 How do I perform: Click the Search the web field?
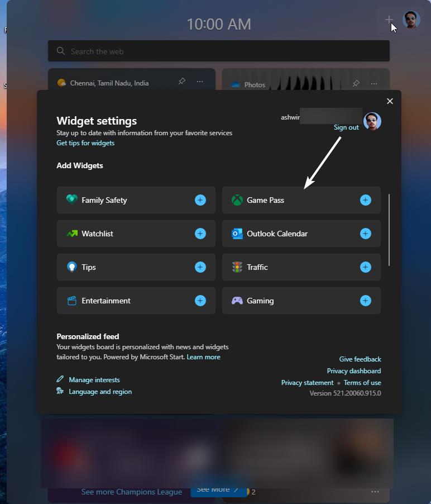pos(219,51)
